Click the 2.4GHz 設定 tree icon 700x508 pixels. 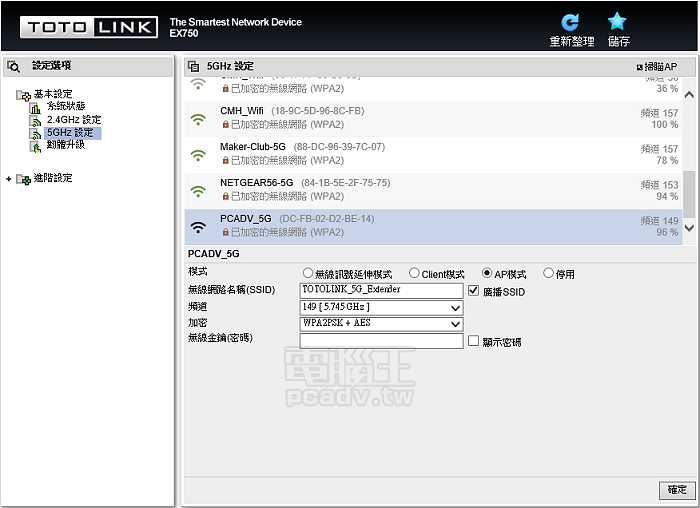[36, 120]
